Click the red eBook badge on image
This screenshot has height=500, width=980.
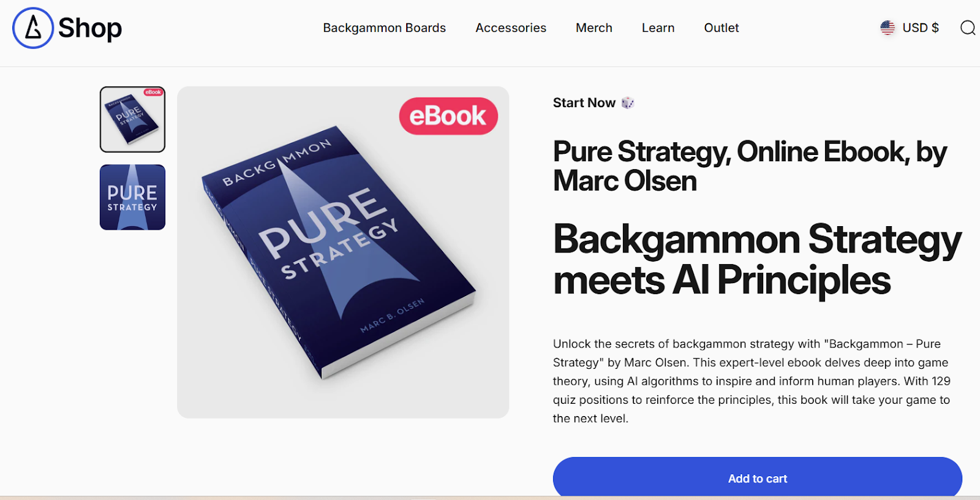point(448,116)
